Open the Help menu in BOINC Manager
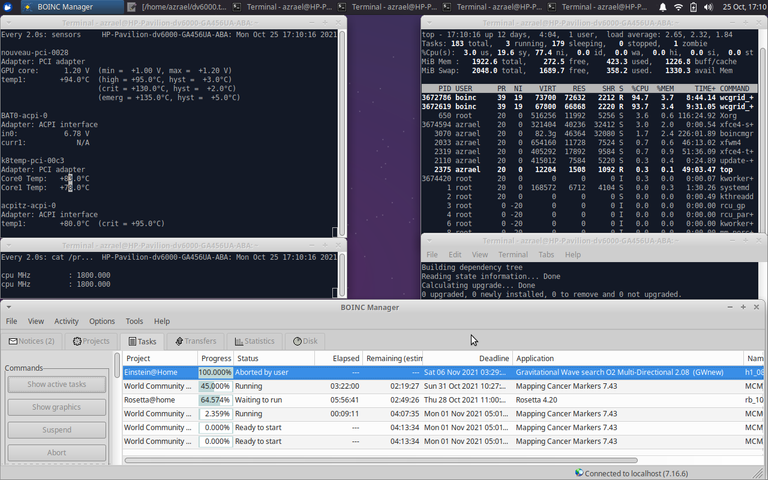This screenshot has width=768, height=480. click(x=162, y=321)
